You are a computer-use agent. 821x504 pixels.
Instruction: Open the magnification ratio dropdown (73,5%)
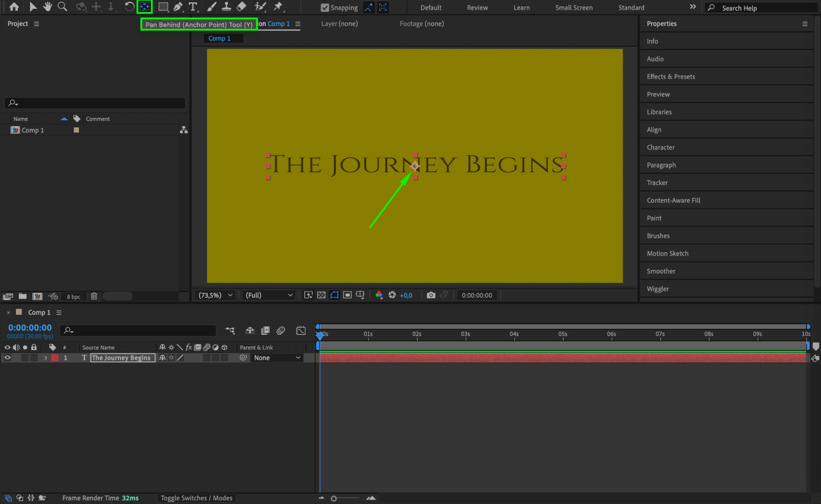point(216,295)
